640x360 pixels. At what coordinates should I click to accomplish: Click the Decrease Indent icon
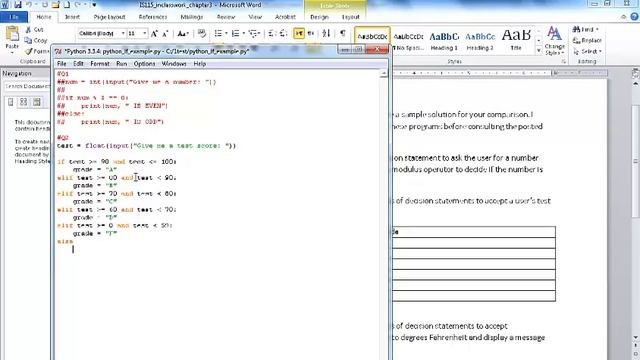(x=271, y=33)
